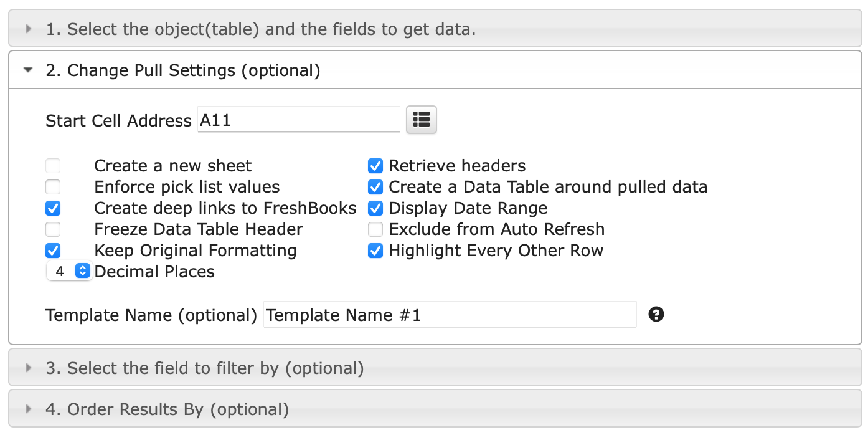Click the Start Cell Address field
This screenshot has width=868, height=430.
coord(299,120)
